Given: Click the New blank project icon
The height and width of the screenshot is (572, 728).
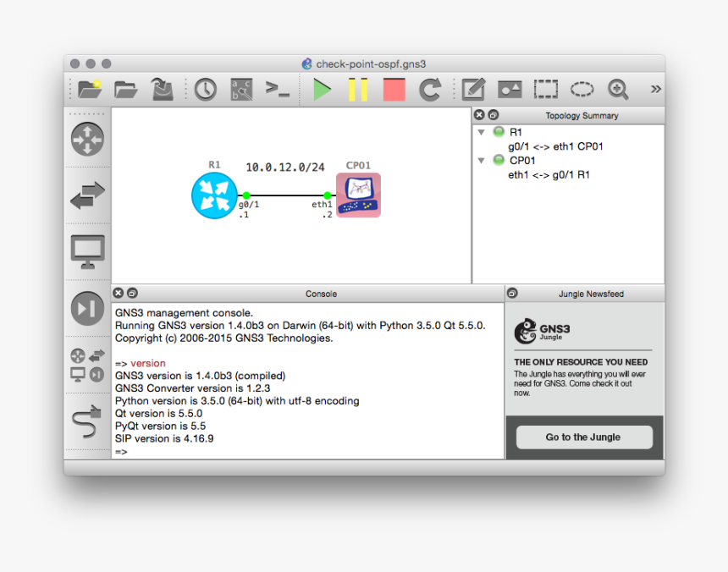Looking at the screenshot, I should 90,89.
